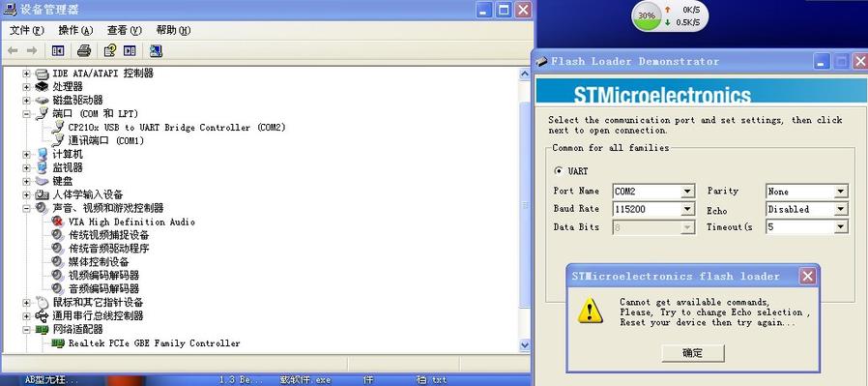Click the Help question-mark toolbar icon
The height and width of the screenshot is (386, 868).
(109, 51)
